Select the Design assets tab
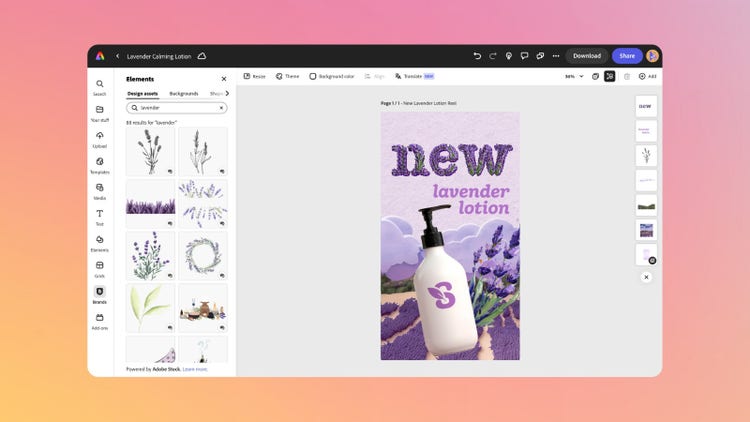 pyautogui.click(x=144, y=93)
